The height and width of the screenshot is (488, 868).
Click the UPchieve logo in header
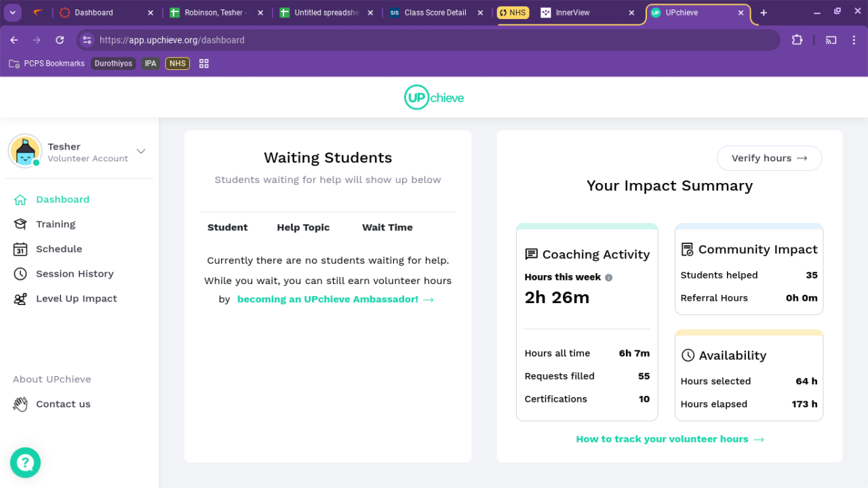(434, 98)
